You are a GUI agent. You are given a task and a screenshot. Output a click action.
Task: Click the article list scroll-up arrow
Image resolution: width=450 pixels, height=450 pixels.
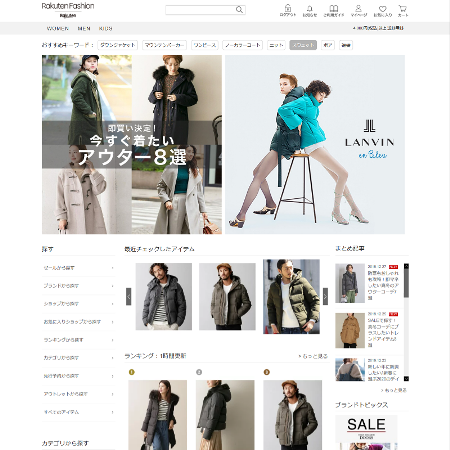click(406, 266)
